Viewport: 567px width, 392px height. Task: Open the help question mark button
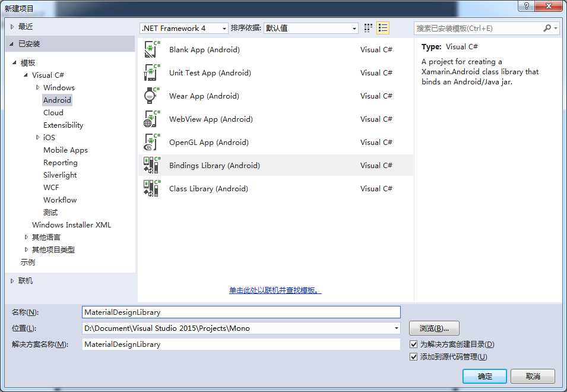pyautogui.click(x=526, y=6)
